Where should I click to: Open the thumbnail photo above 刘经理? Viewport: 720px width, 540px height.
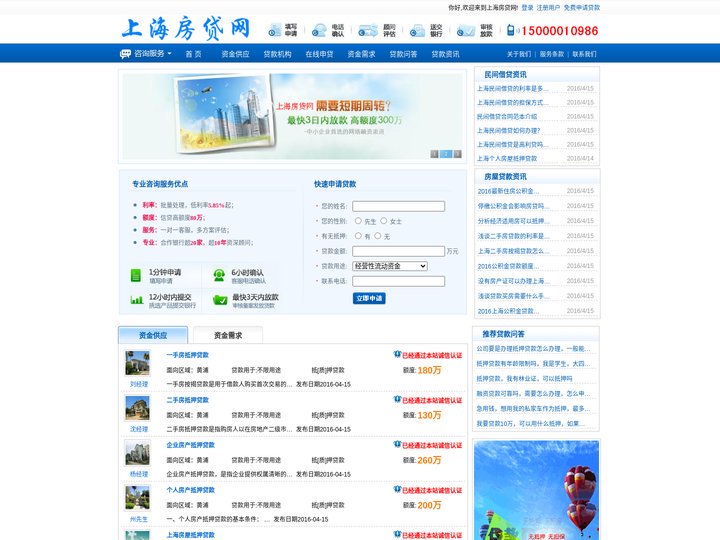pyautogui.click(x=137, y=363)
